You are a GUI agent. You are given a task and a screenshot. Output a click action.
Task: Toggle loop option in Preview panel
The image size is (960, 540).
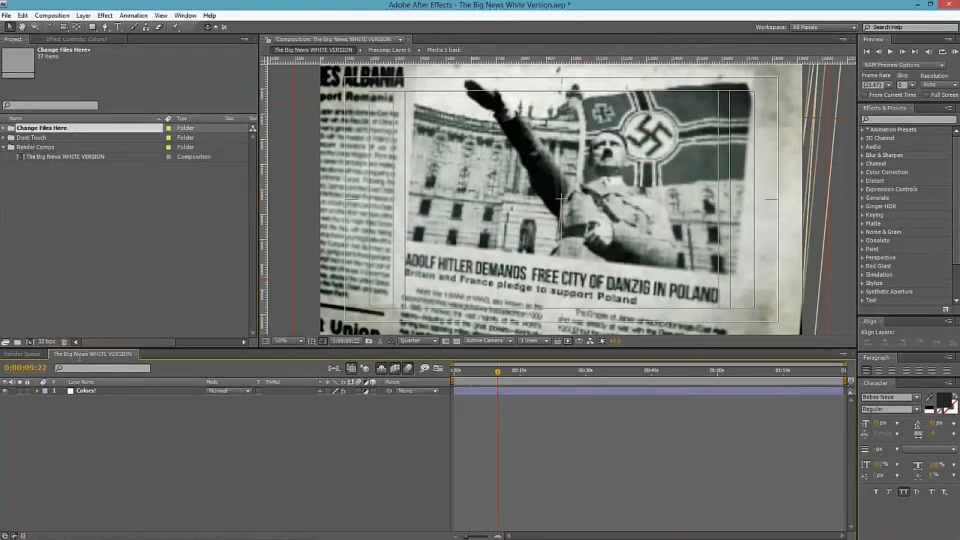coord(942,52)
